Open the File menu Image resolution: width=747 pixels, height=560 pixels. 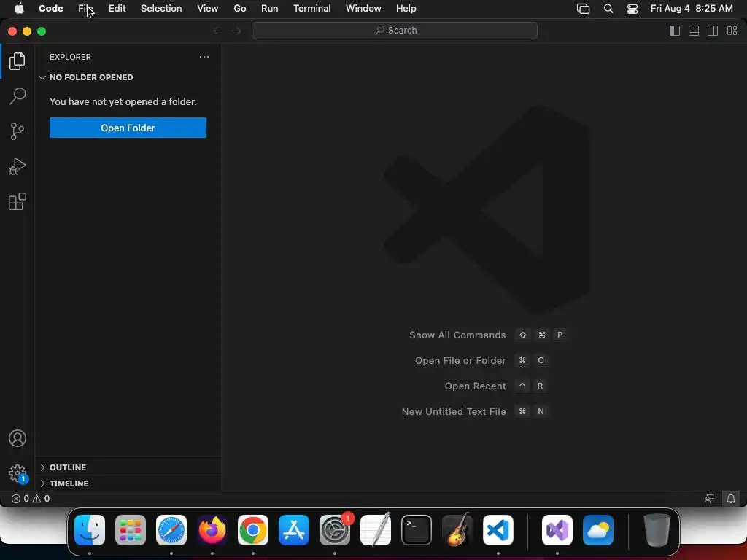pyautogui.click(x=86, y=9)
